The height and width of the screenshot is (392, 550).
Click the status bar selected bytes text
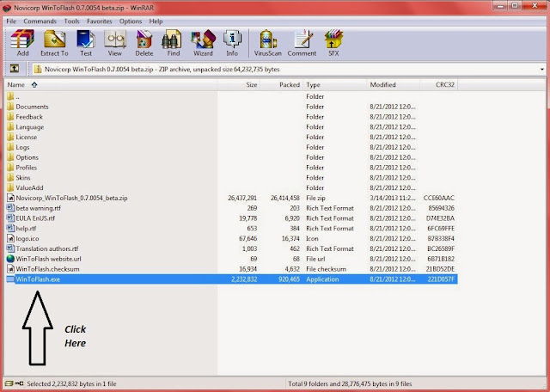(x=71, y=384)
